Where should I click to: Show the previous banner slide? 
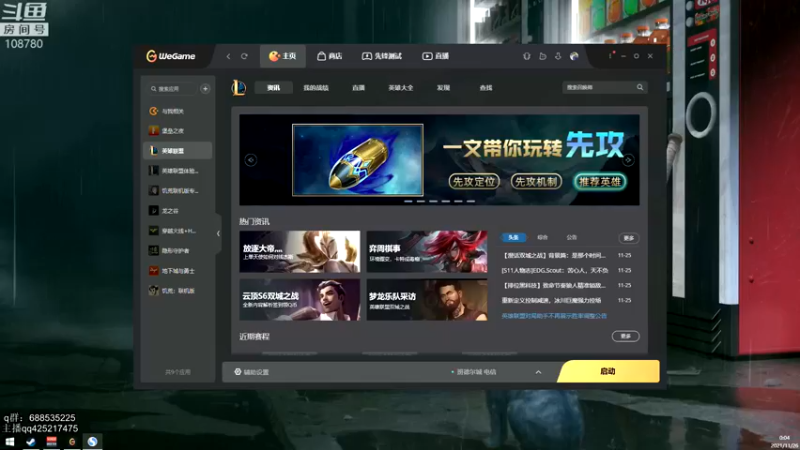pos(251,160)
